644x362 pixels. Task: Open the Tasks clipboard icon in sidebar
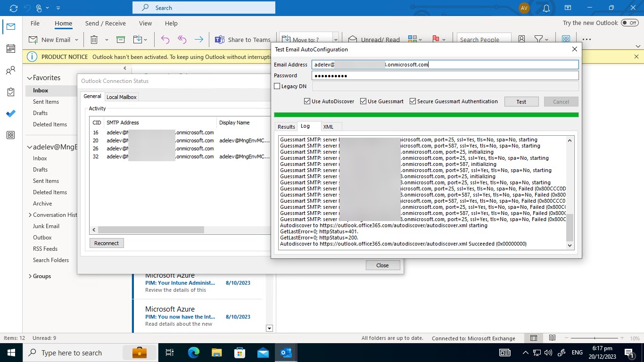pyautogui.click(x=11, y=92)
